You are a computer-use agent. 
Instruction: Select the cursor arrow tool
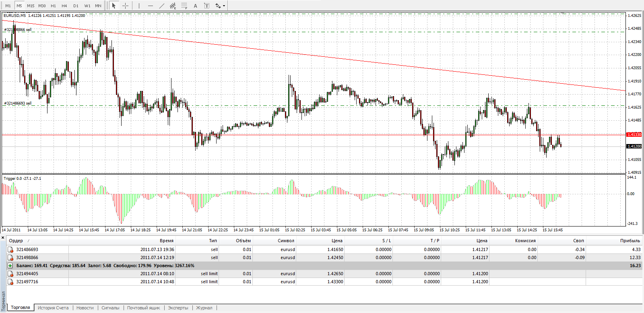click(x=114, y=6)
